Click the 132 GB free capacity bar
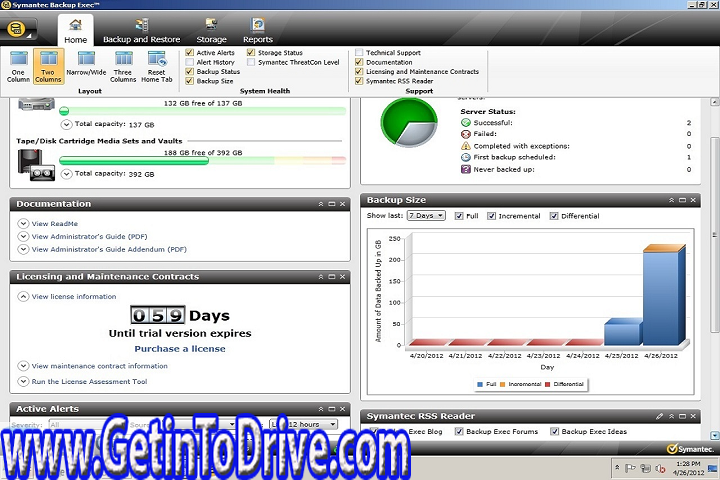 coord(202,111)
